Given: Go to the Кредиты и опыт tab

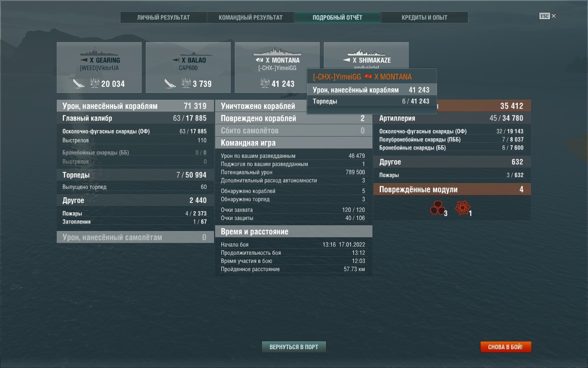Looking at the screenshot, I should 424,18.
